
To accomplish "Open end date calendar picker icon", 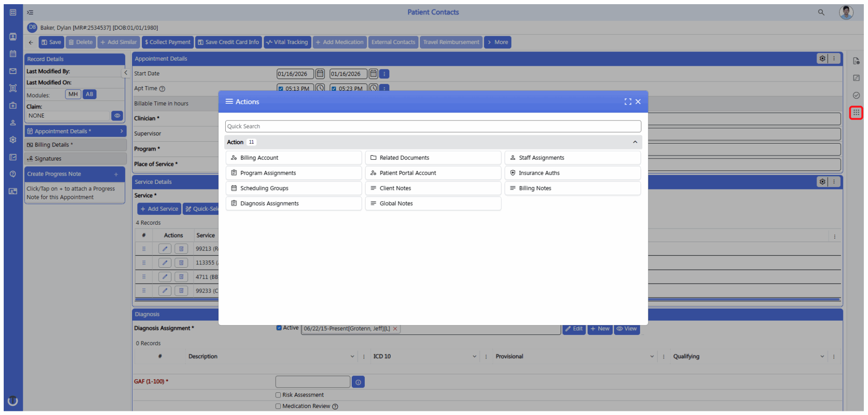I will 373,74.
